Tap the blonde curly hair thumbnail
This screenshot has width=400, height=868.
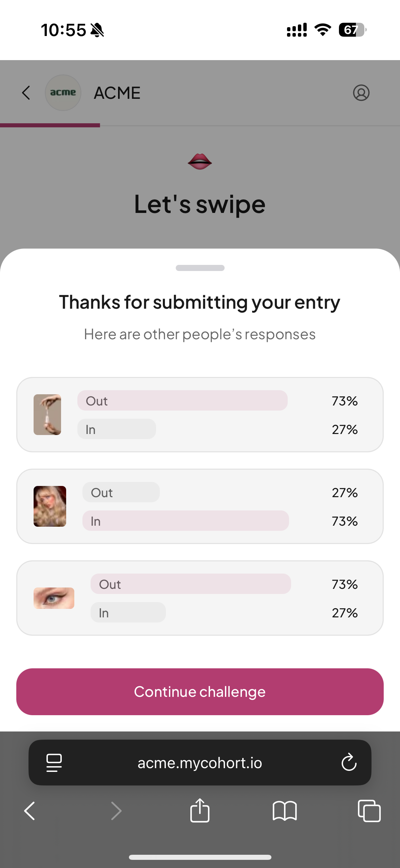coord(50,506)
